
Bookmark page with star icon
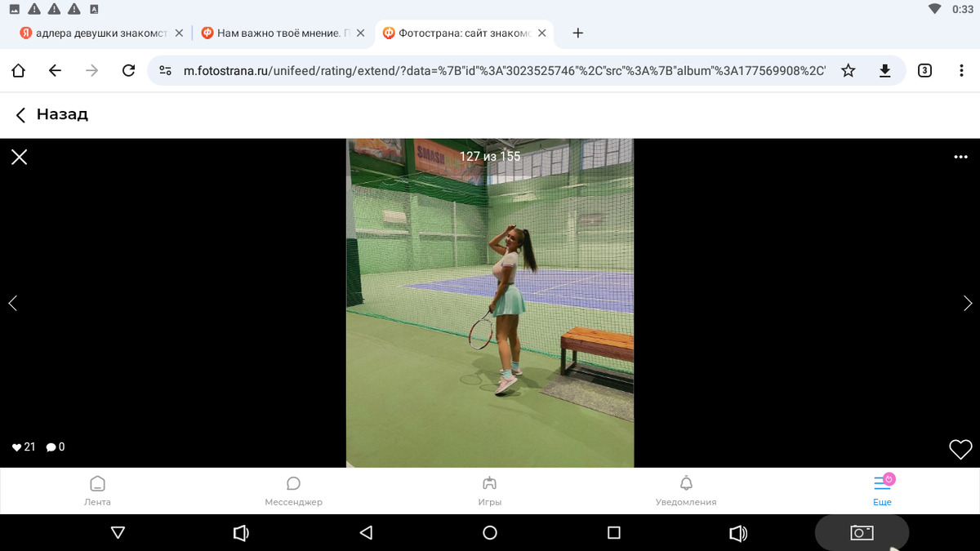pyautogui.click(x=849, y=71)
